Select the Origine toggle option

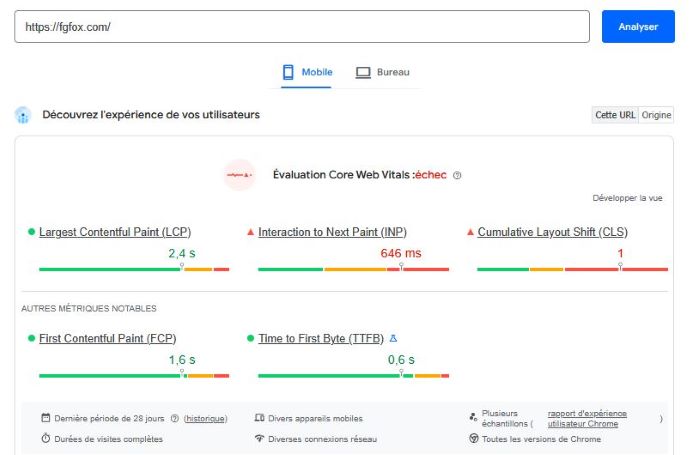click(x=656, y=115)
